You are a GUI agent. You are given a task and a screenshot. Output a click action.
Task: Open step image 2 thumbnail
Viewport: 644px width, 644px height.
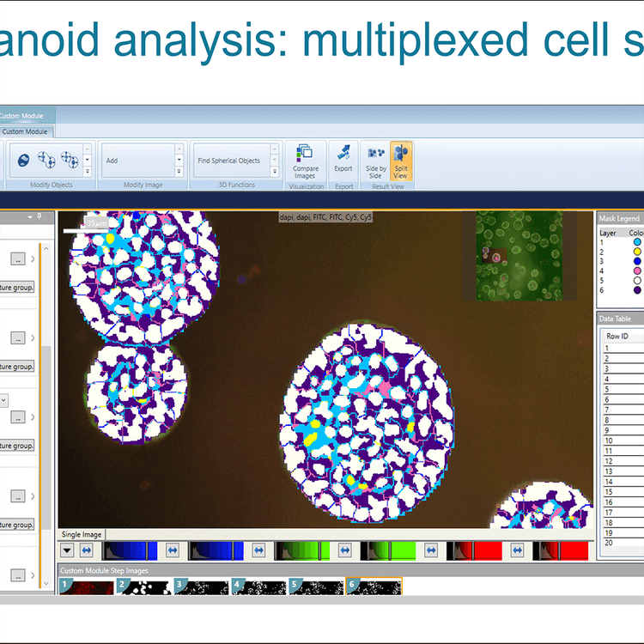tap(143, 586)
